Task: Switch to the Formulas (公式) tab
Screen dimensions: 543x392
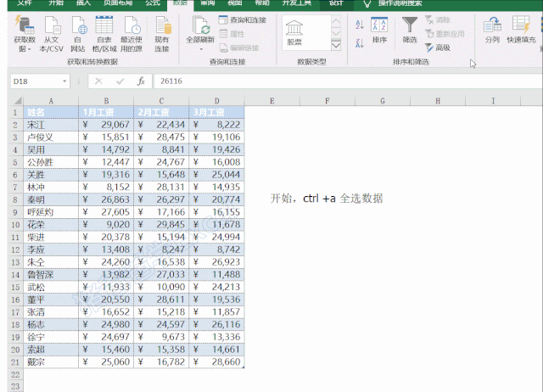Action: click(x=153, y=3)
